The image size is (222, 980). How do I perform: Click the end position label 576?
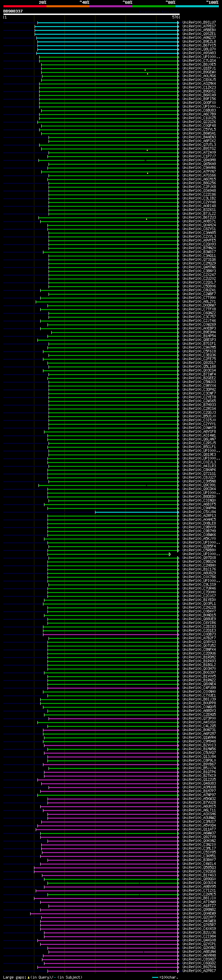tap(175, 17)
